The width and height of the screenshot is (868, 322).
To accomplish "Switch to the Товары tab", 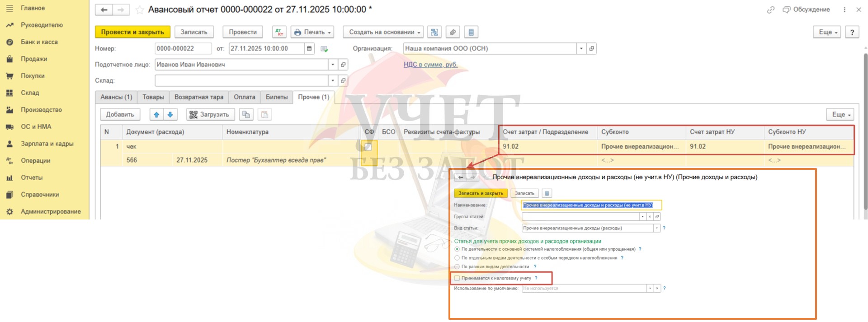I will coord(153,97).
